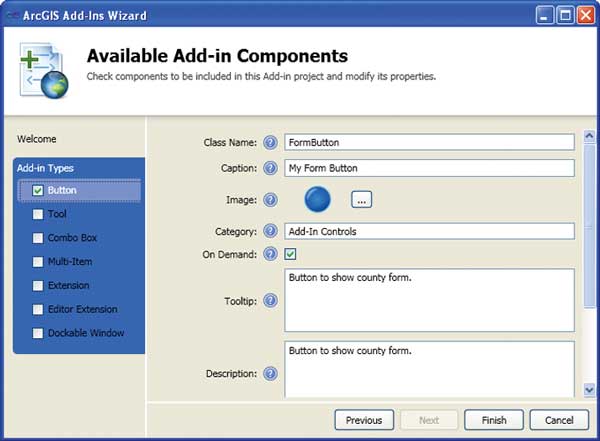Click the Previous button

(364, 420)
